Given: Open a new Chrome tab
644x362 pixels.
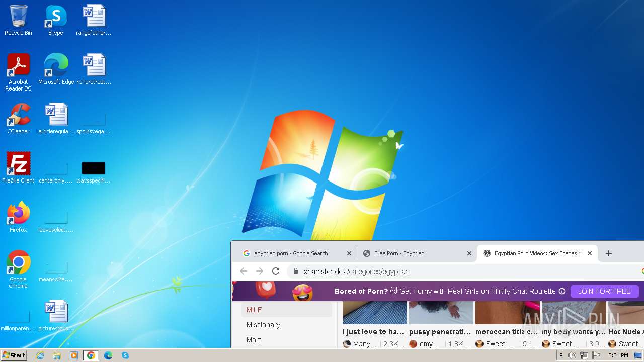Looking at the screenshot, I should 608,253.
